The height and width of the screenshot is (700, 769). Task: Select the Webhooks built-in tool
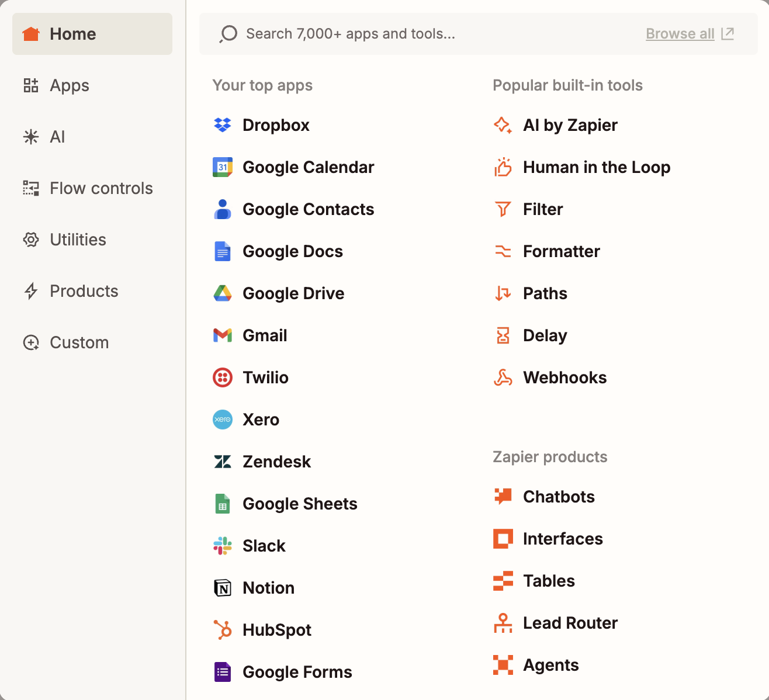(x=564, y=377)
